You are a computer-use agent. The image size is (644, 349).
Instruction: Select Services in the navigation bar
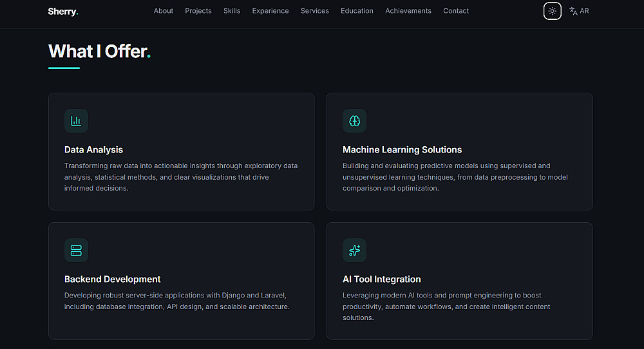tap(315, 11)
